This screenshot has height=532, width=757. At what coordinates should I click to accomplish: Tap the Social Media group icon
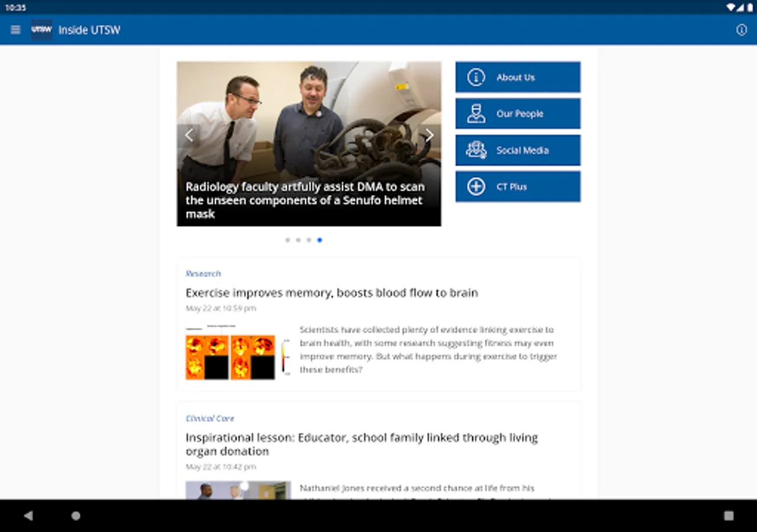(476, 150)
